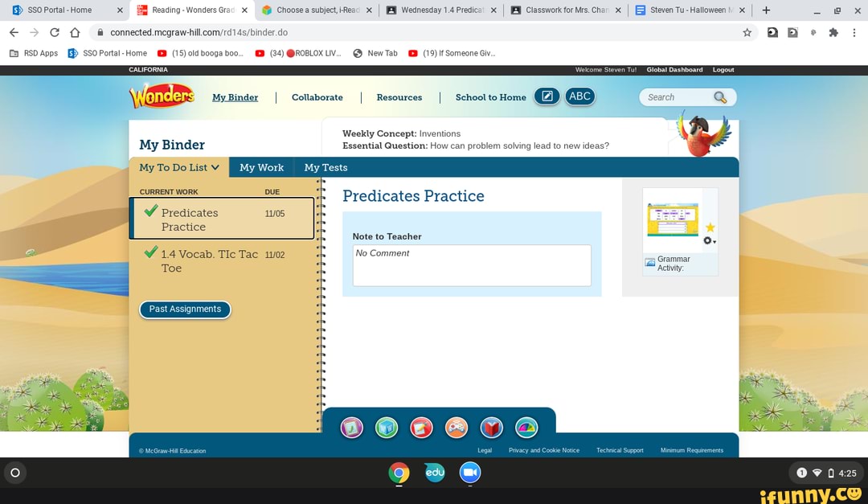Click the green word cube icon
This screenshot has width=868, height=504.
pyautogui.click(x=387, y=428)
